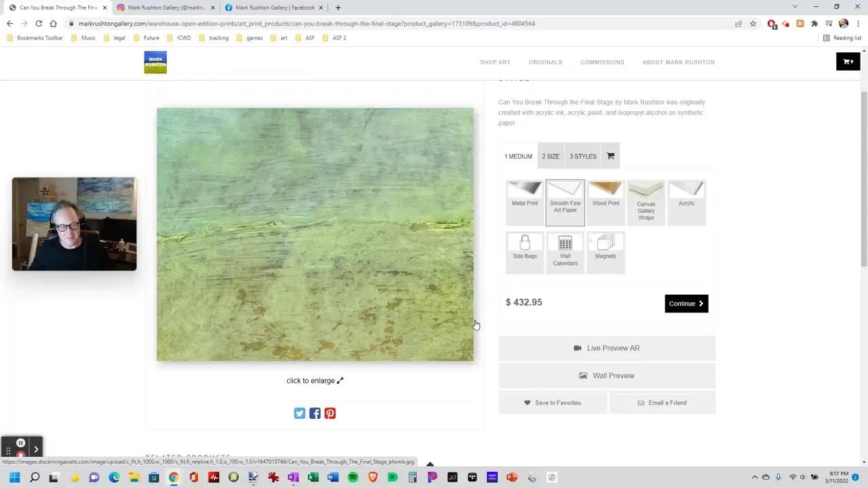
Task: Switch to the 3 Styles tab
Action: tap(583, 156)
